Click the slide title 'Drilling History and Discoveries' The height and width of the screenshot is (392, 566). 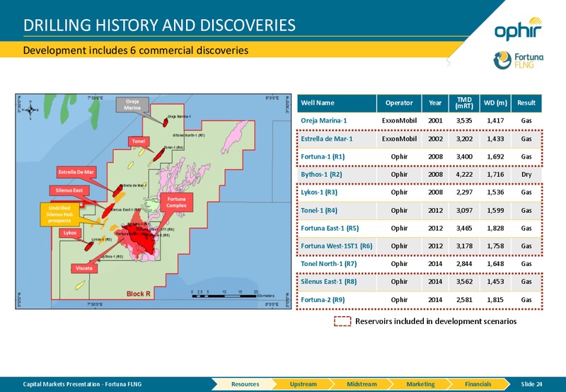159,25
